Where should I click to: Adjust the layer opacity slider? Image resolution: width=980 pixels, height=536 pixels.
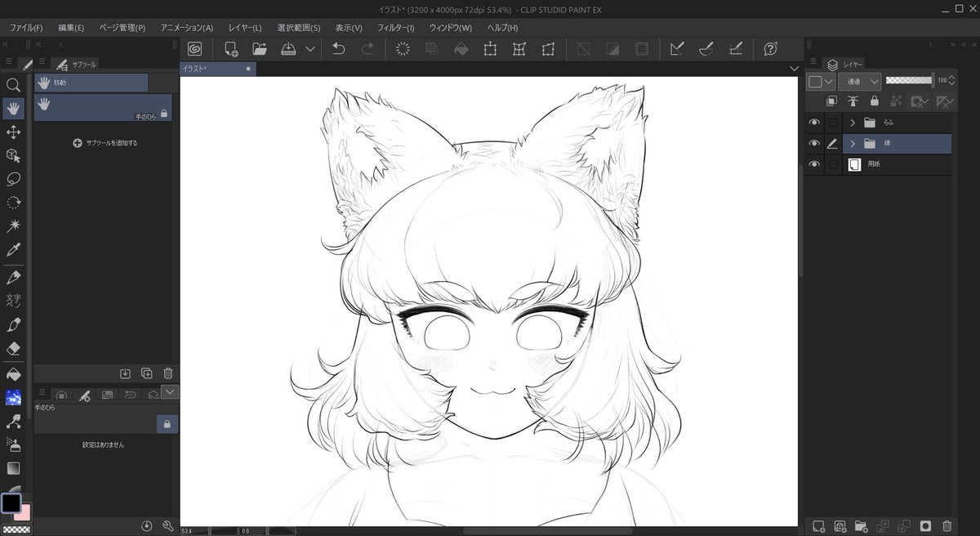[x=909, y=80]
